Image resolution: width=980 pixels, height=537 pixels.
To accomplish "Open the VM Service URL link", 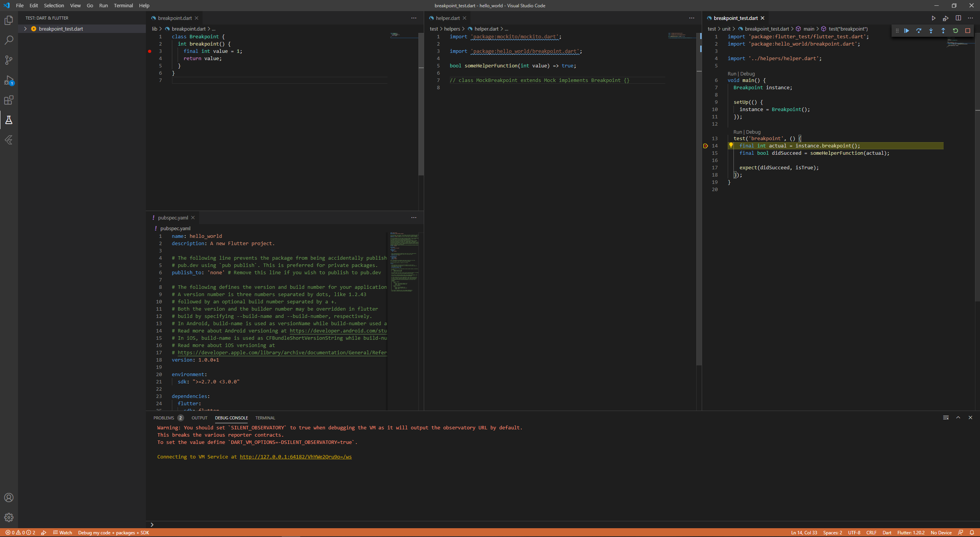I will coord(296,457).
